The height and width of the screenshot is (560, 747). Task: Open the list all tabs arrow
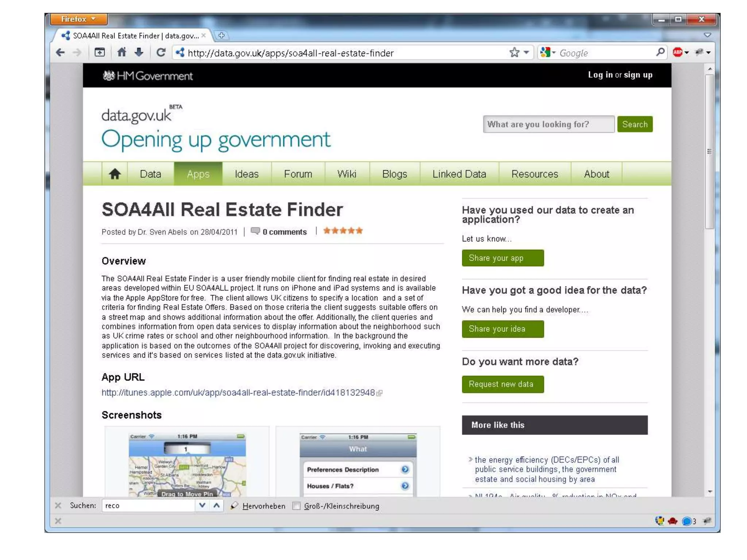(708, 35)
